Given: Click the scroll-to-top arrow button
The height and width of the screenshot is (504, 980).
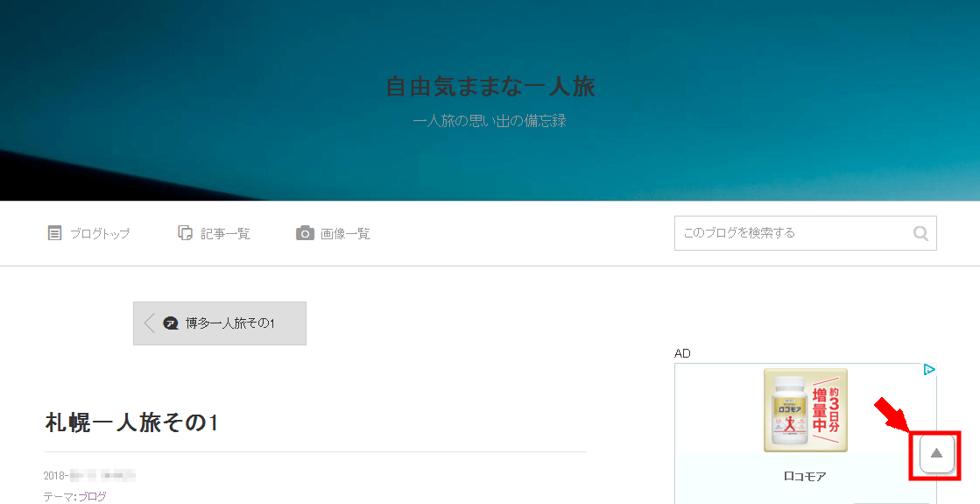Looking at the screenshot, I should (937, 453).
